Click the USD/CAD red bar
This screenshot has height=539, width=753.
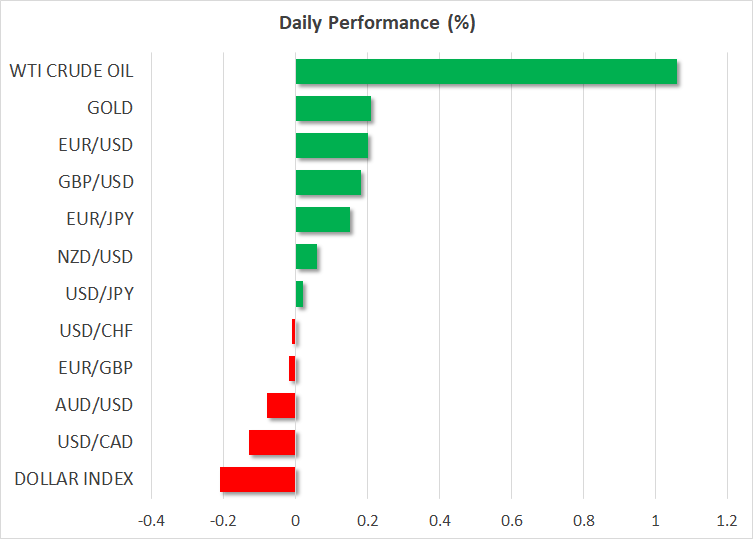tap(272, 442)
